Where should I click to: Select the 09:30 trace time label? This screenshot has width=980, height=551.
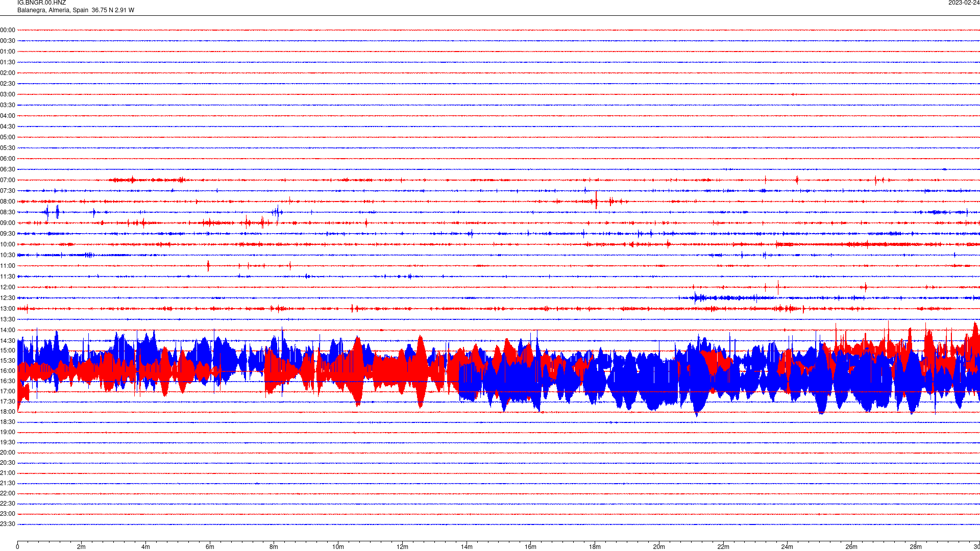(x=8, y=234)
